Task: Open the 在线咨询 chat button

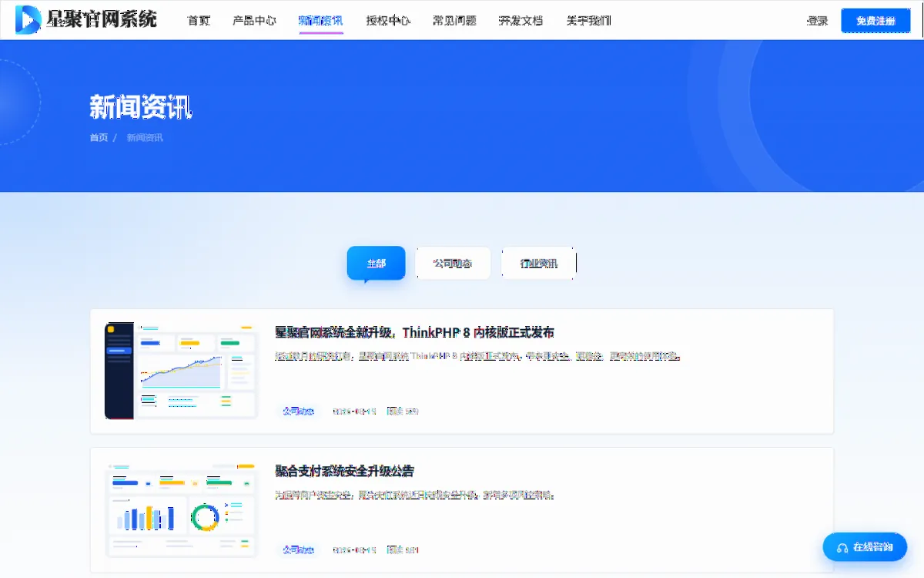Action: [x=865, y=547]
